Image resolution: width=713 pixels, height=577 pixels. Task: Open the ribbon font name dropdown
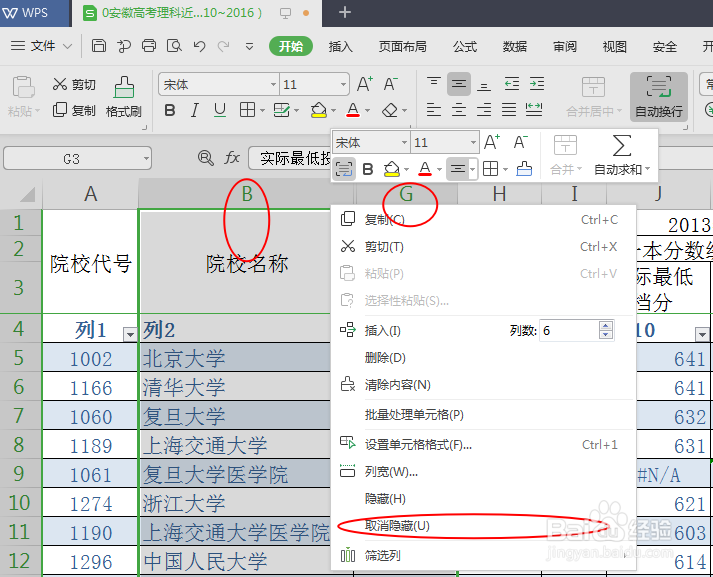273,84
